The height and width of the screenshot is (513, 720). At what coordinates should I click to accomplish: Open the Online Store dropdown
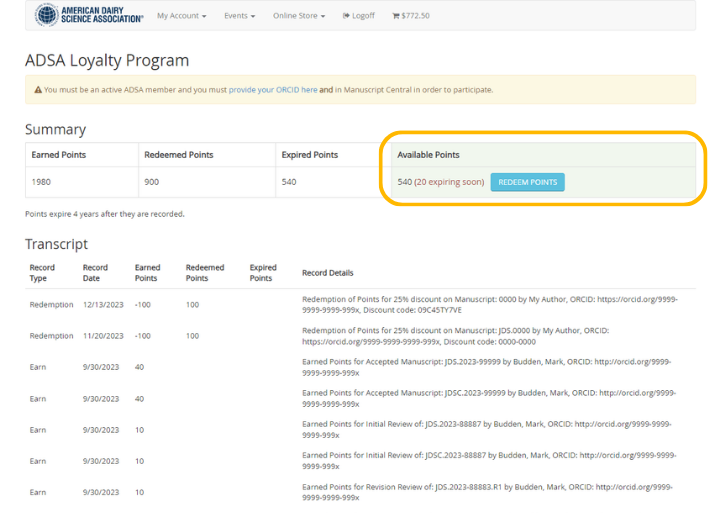299,16
